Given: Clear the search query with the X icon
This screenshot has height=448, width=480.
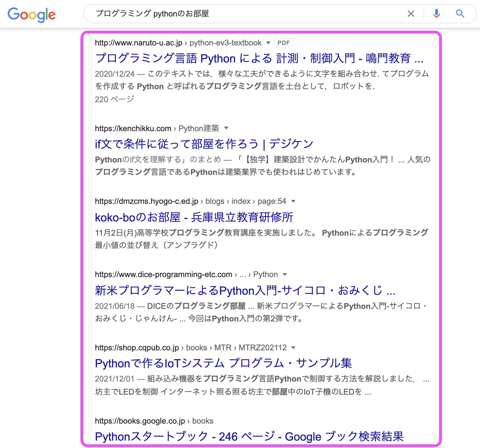Looking at the screenshot, I should pyautogui.click(x=410, y=14).
